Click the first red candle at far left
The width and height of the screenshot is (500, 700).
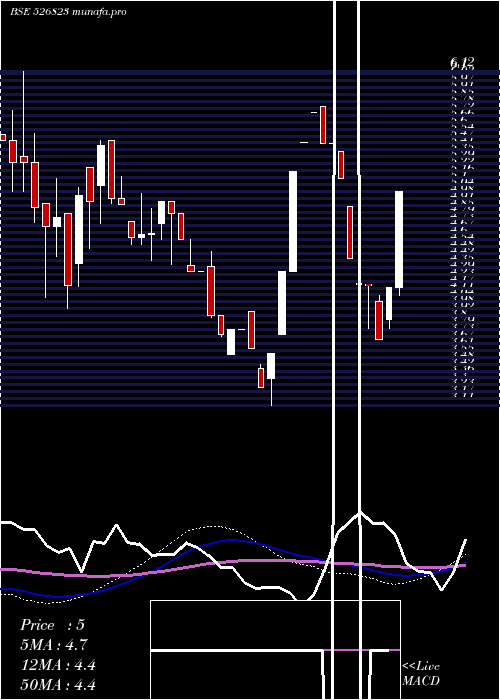(x=3, y=138)
